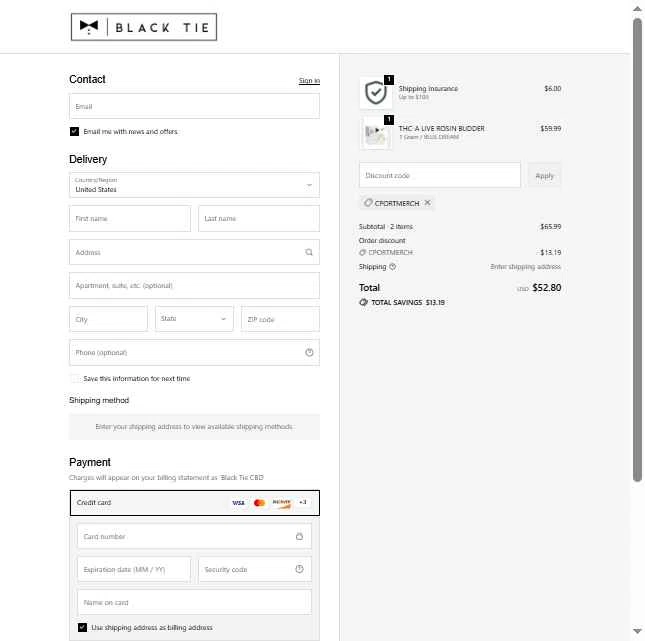Viewport: 645px width, 641px height.
Task: Uncheck Email me with news and offers
Action: 74,132
